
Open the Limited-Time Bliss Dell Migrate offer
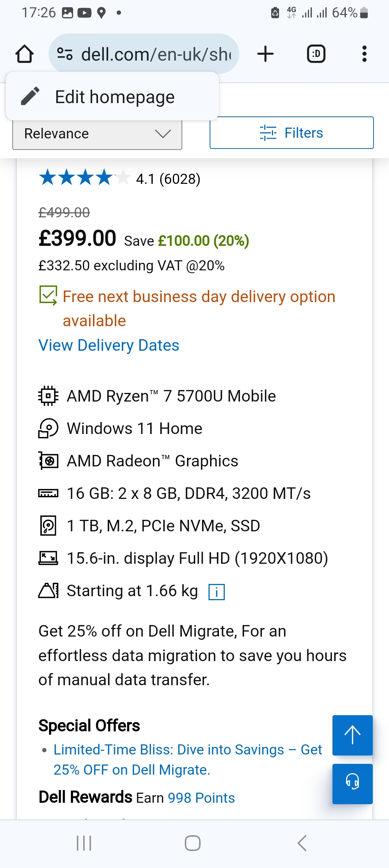coord(188,759)
